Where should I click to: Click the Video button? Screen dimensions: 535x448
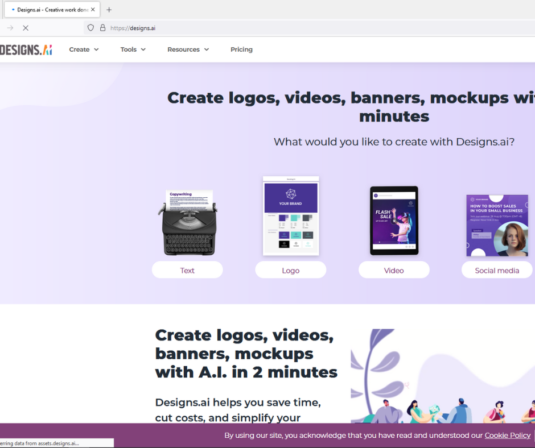[x=394, y=270]
